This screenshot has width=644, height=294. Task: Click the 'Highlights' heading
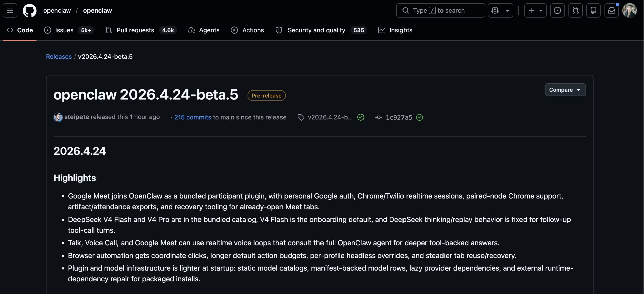click(75, 178)
